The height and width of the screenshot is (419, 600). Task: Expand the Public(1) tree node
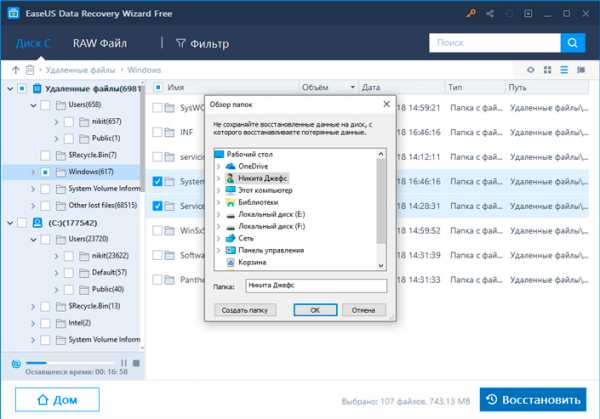(56, 139)
